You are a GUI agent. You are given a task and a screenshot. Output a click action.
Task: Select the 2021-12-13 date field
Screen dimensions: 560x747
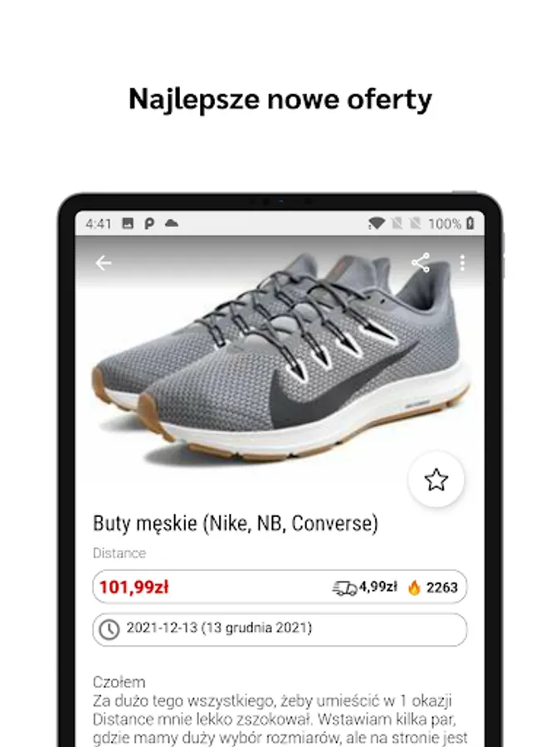(280, 629)
